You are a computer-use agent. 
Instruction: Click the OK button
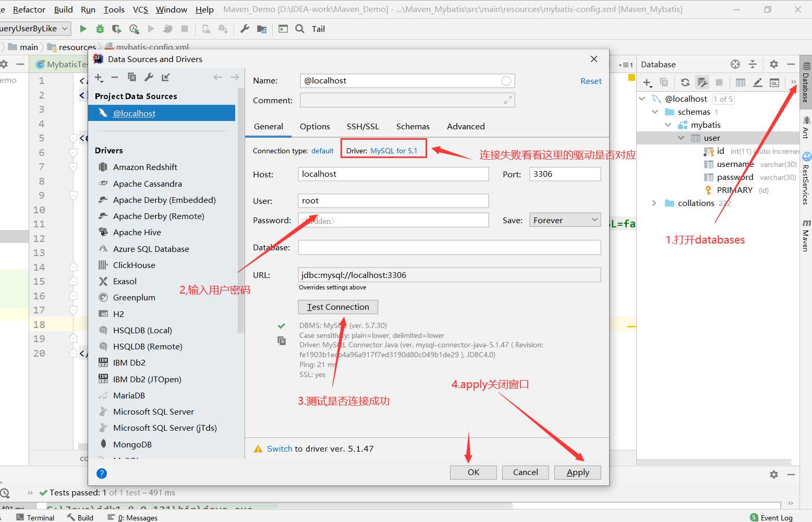474,472
